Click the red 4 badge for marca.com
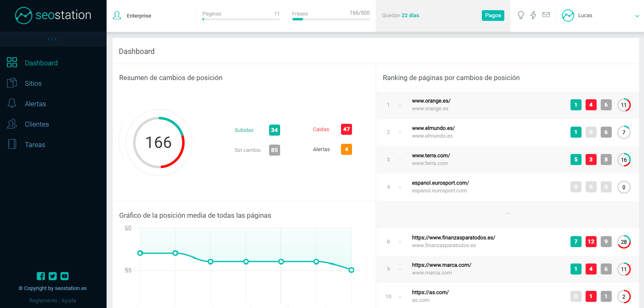Viewport: 644px width, 308px height. pyautogui.click(x=591, y=269)
